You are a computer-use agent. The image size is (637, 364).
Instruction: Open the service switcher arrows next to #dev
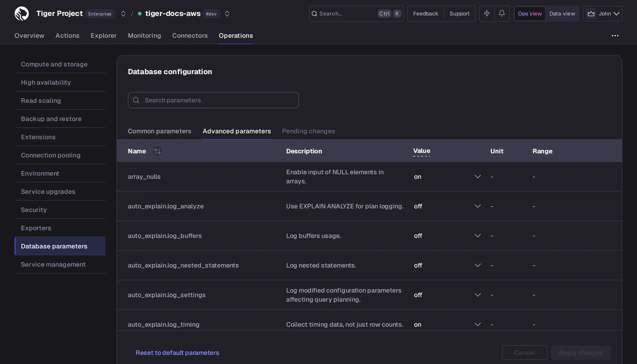[x=227, y=13]
